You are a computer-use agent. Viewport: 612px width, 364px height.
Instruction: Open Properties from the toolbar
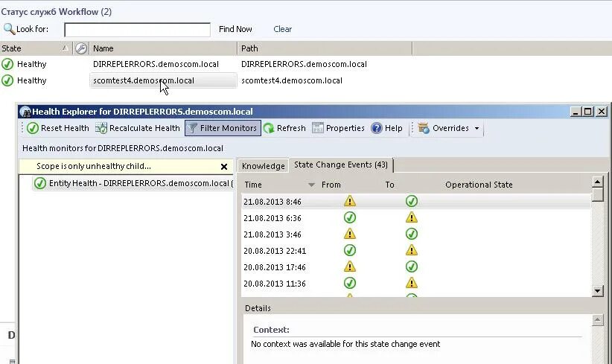[x=339, y=128]
